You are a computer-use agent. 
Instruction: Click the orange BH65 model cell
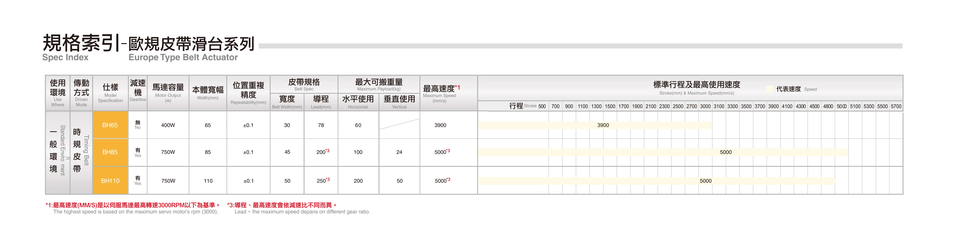pyautogui.click(x=110, y=125)
